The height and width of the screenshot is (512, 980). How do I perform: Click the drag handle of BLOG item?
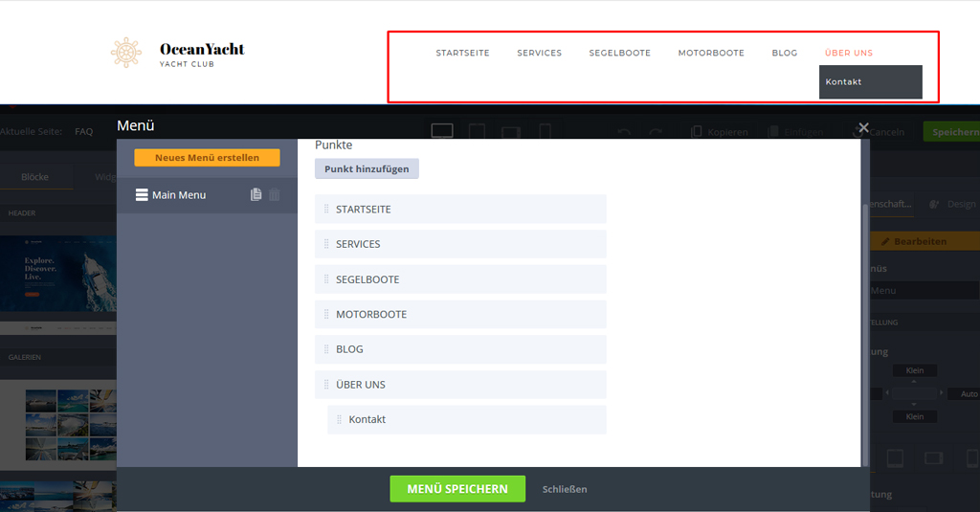[x=326, y=349]
